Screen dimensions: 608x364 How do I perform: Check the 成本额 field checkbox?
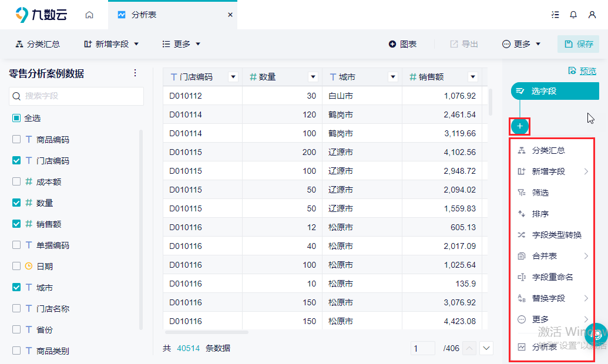16,181
